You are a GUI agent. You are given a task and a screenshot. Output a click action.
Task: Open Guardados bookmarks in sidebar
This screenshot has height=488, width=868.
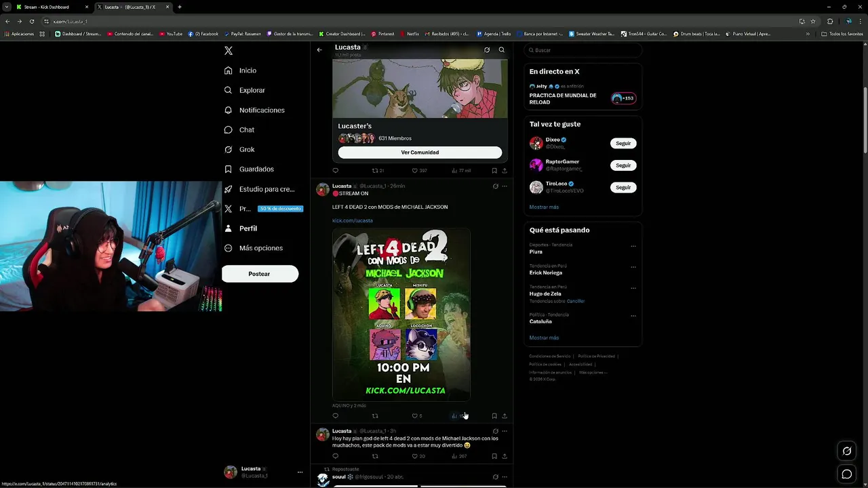(x=249, y=169)
